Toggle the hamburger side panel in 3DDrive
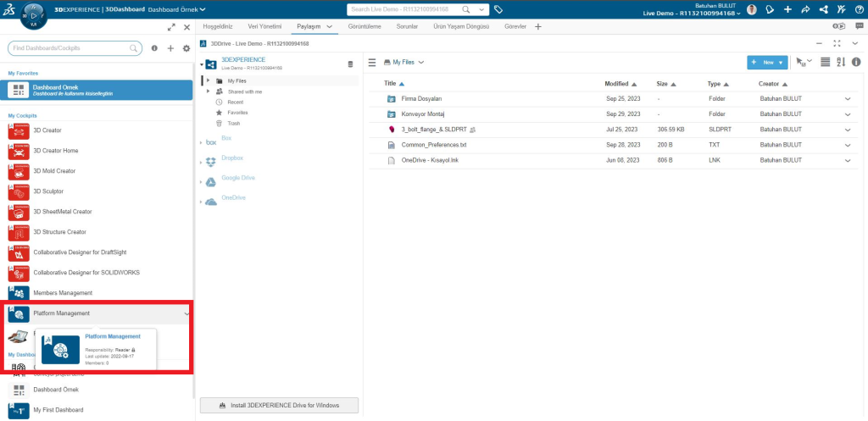This screenshot has height=421, width=868. tap(371, 62)
